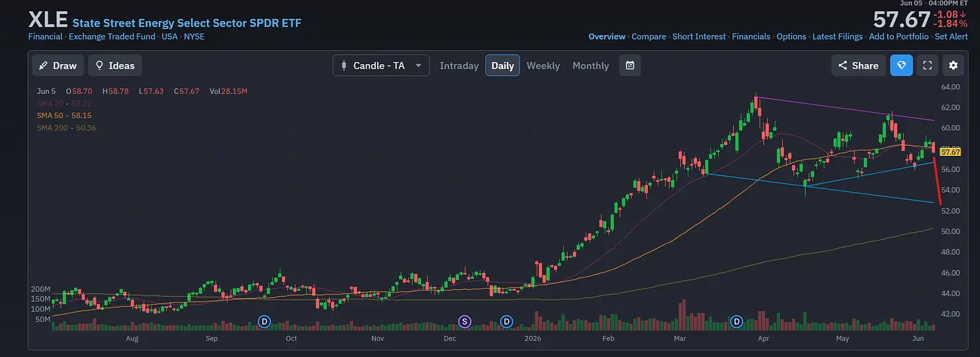Image resolution: width=980 pixels, height=357 pixels.
Task: Click the blue diamond premium icon
Action: point(901,65)
